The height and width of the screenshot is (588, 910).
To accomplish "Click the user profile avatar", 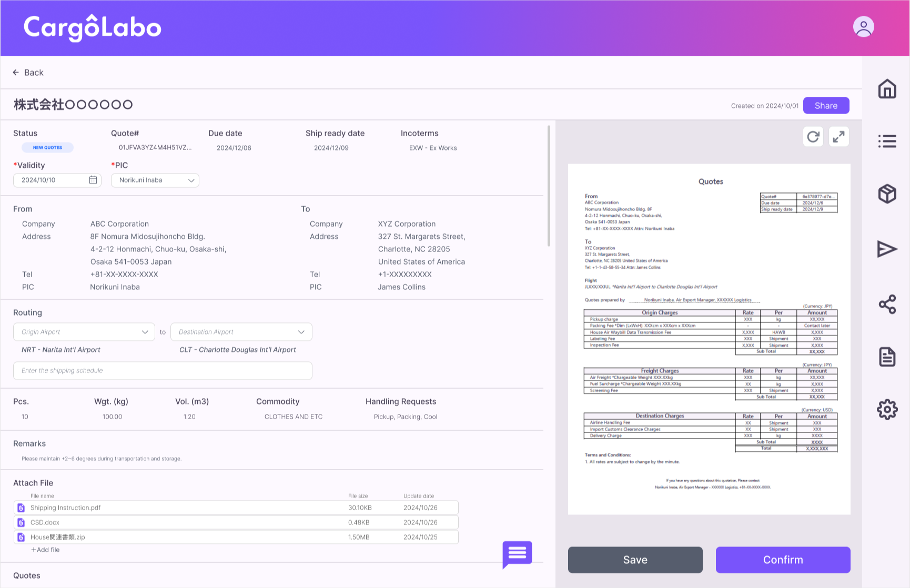I will (863, 27).
